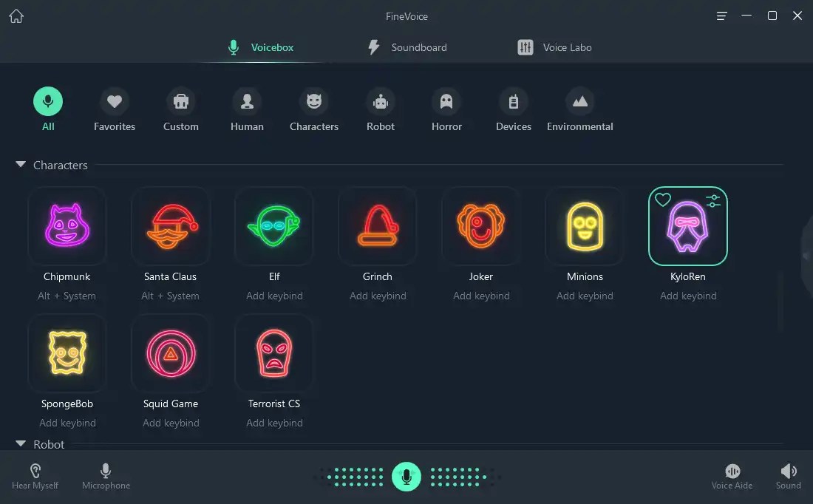Select the Santa Claus voice
The image size is (813, 504).
click(x=171, y=226)
